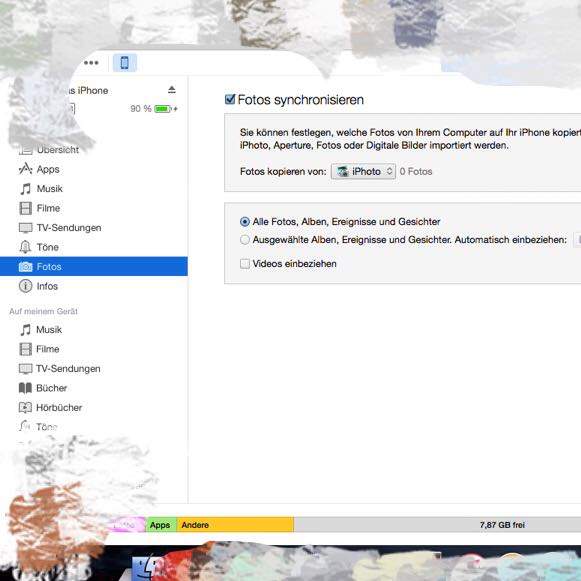This screenshot has width=581, height=581.
Task: Click the audiobook icon beside Hörbücher
Action: (x=25, y=408)
